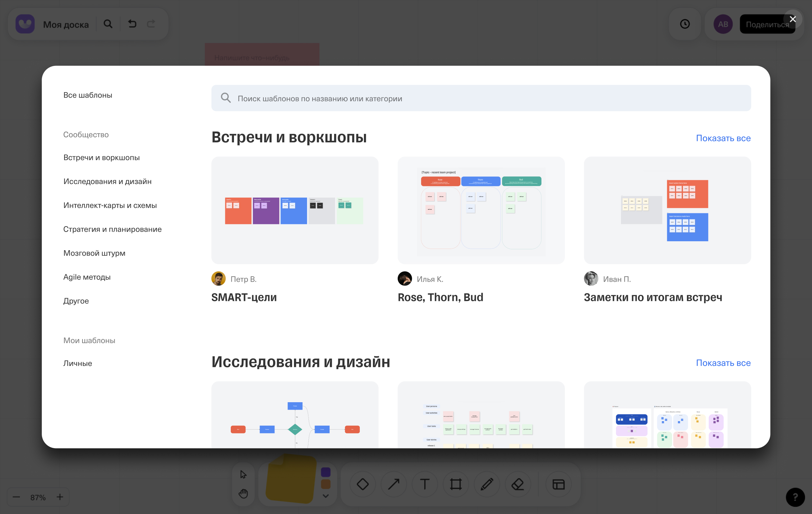Select the Frame tool
Image resolution: width=812 pixels, height=514 pixels.
click(x=455, y=484)
